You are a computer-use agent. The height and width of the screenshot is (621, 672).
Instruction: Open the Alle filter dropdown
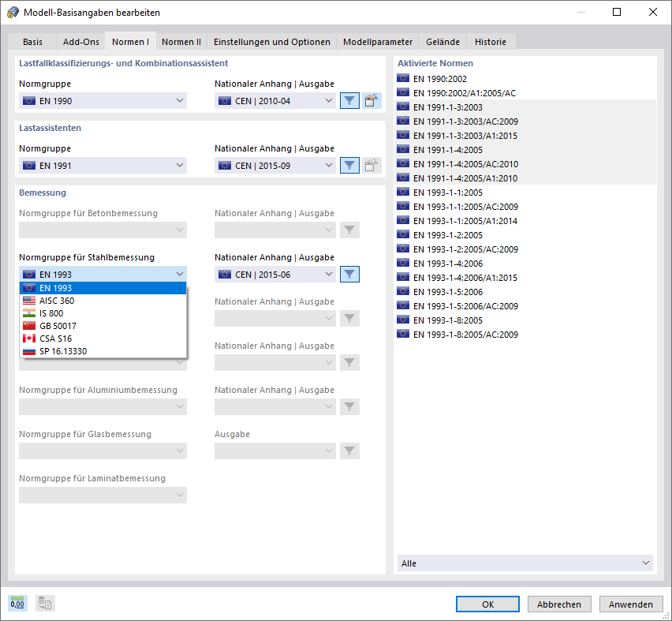[525, 563]
